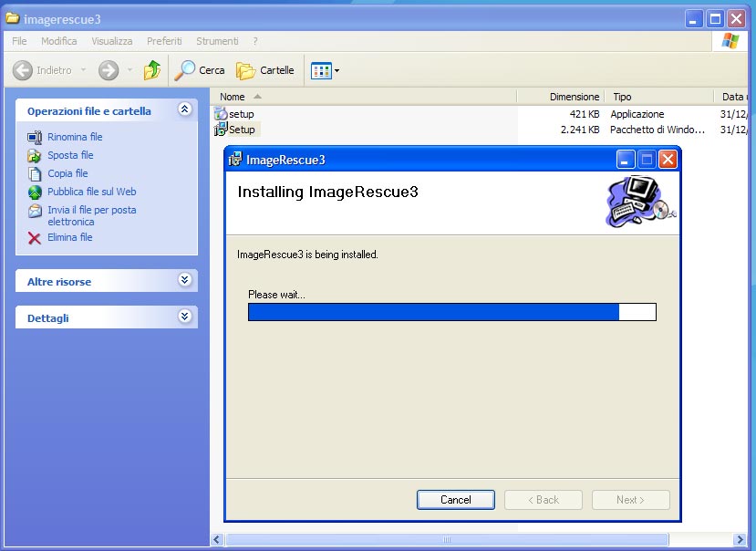
Task: Minimize the ImageRescue3 installer window
Action: 626,160
